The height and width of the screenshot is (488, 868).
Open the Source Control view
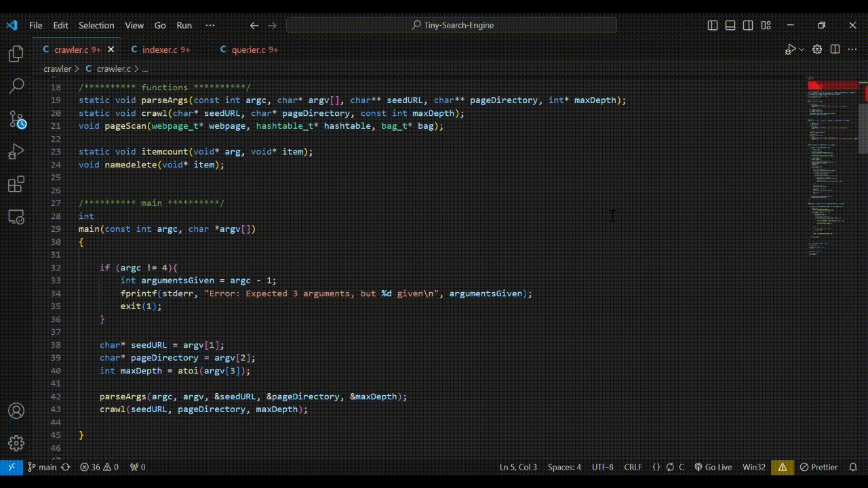tap(16, 119)
